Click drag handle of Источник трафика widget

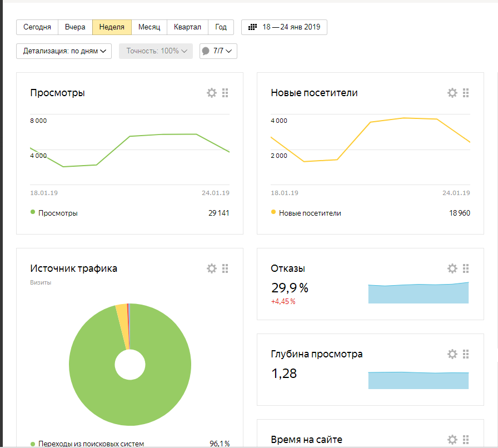click(225, 268)
